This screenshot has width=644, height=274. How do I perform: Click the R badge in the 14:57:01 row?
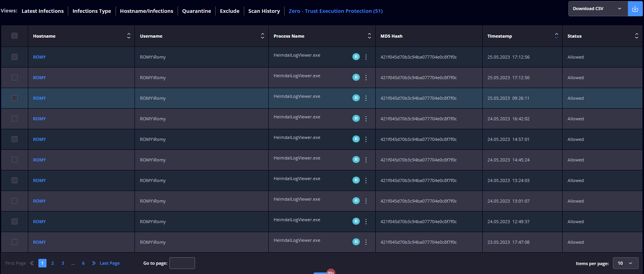[356, 139]
